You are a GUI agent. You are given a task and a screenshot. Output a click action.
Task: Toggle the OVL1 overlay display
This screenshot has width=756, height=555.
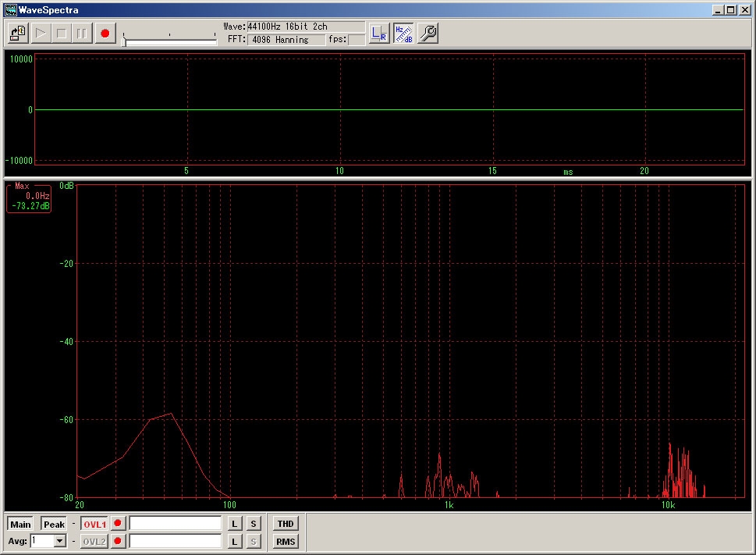coord(94,524)
